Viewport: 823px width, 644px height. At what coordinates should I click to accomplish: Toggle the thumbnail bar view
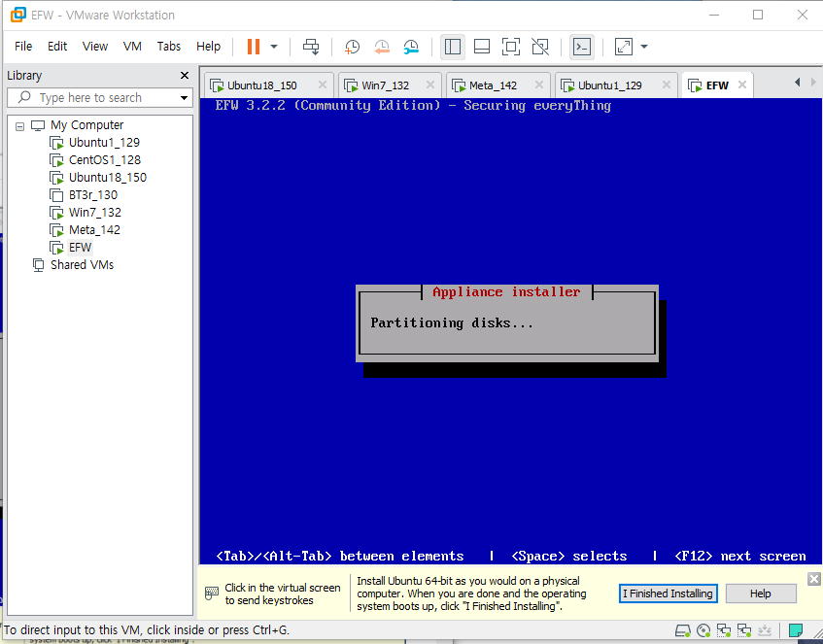coord(482,47)
